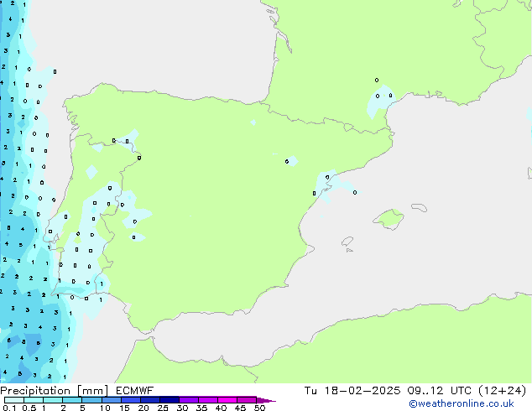The height and width of the screenshot is (411, 532).
Task: Click the date '18-02-2025' text
Action: (362, 391)
